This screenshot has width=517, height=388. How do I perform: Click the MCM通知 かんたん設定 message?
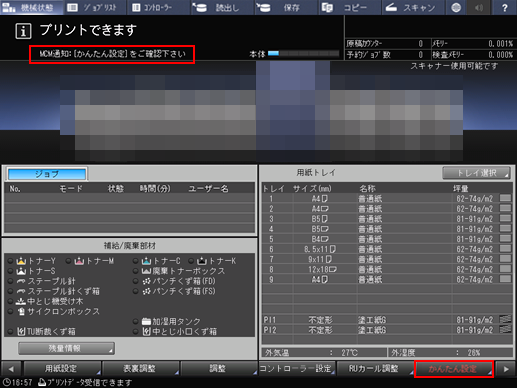[x=112, y=54]
